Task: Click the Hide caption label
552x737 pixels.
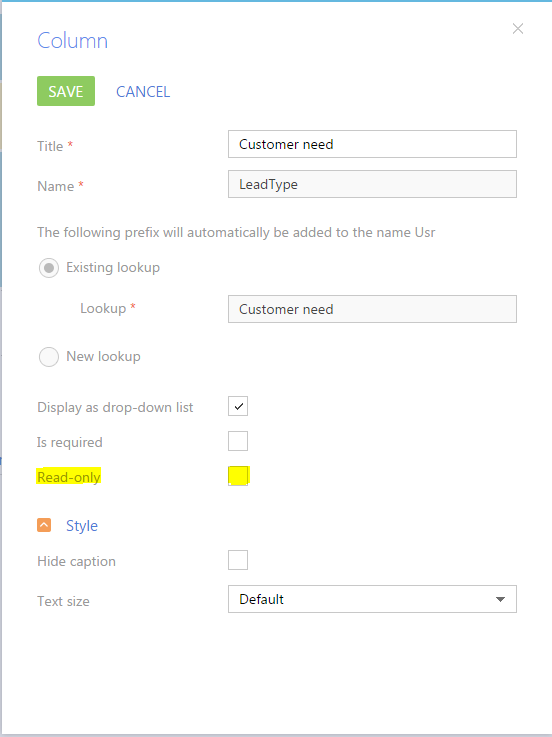Action: 76,561
